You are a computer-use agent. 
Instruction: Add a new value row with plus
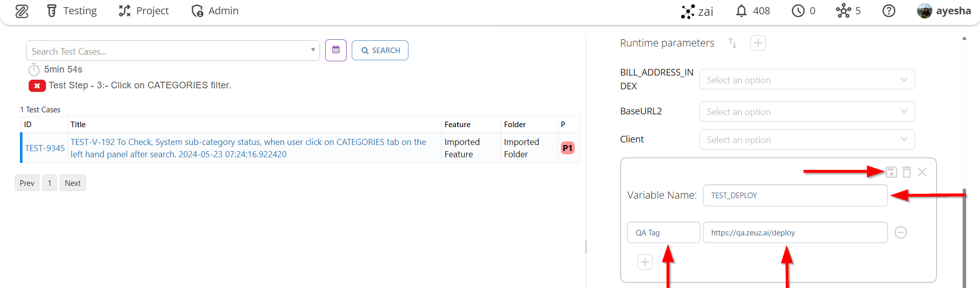tap(645, 262)
